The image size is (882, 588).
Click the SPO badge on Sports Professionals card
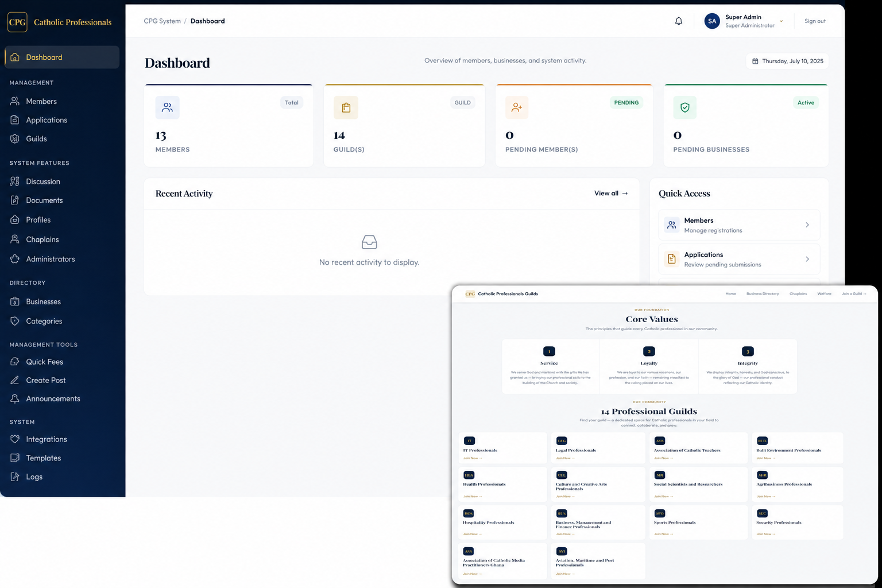[660, 513]
